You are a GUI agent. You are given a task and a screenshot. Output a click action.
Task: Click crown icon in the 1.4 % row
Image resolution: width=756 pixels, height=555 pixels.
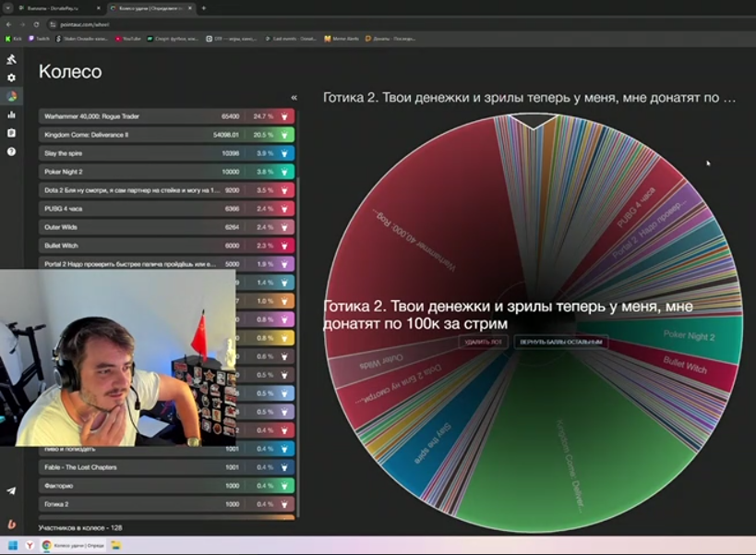[284, 283]
